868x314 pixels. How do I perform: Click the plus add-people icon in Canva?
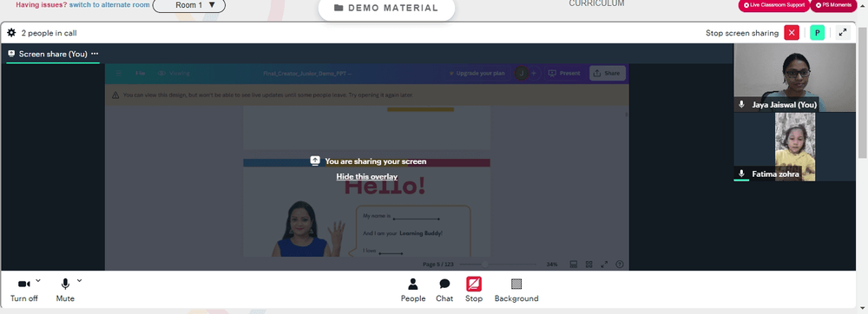pos(534,73)
